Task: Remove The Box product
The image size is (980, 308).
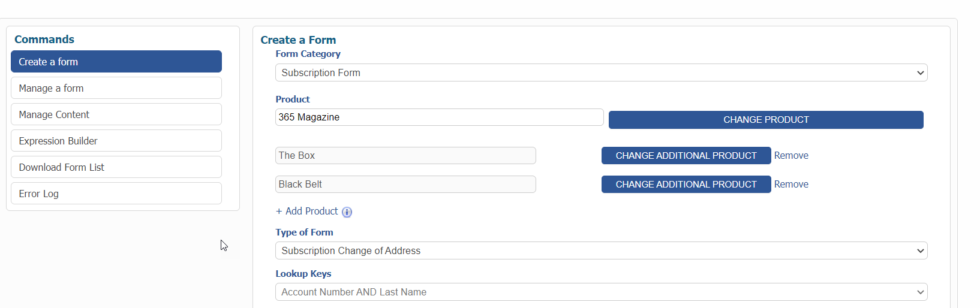Action: point(791,156)
